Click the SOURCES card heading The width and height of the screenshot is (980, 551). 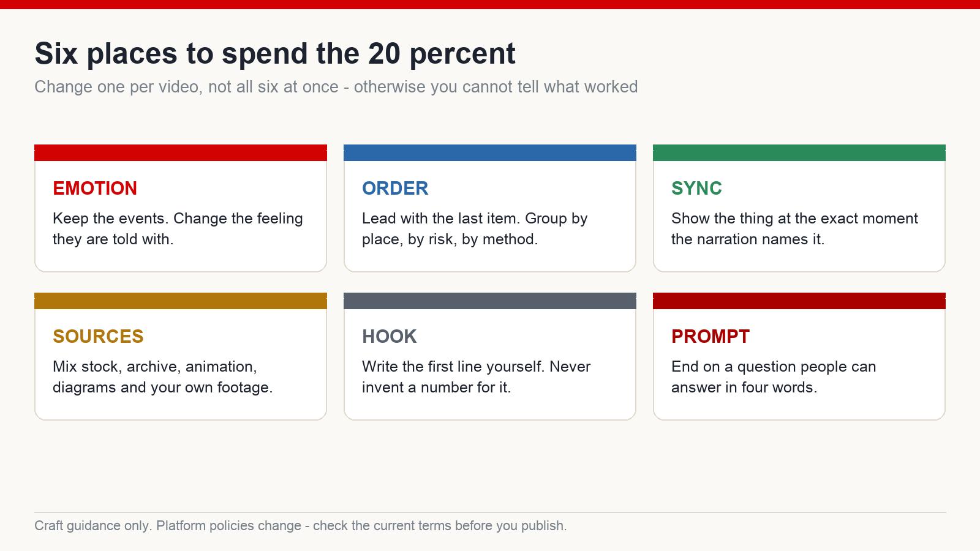pyautogui.click(x=98, y=336)
